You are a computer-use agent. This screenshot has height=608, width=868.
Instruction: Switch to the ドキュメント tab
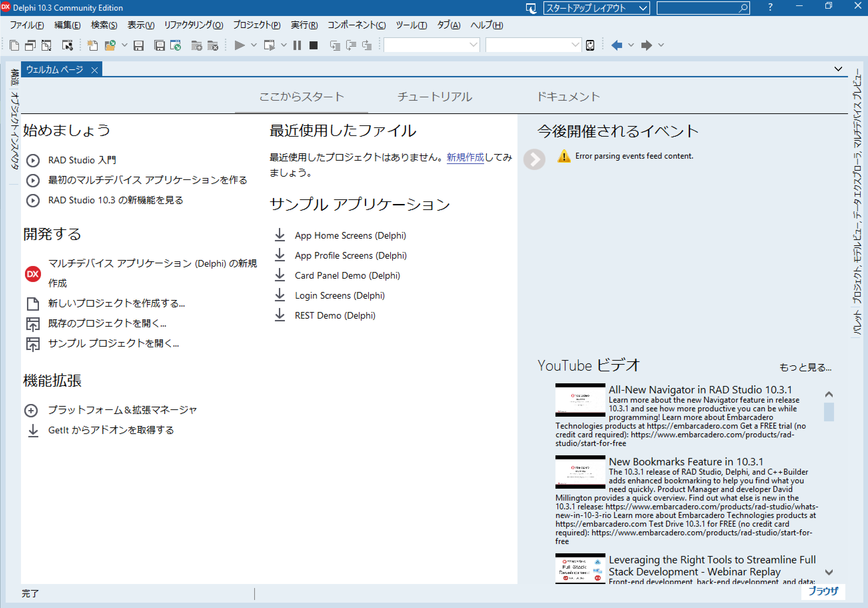point(568,97)
